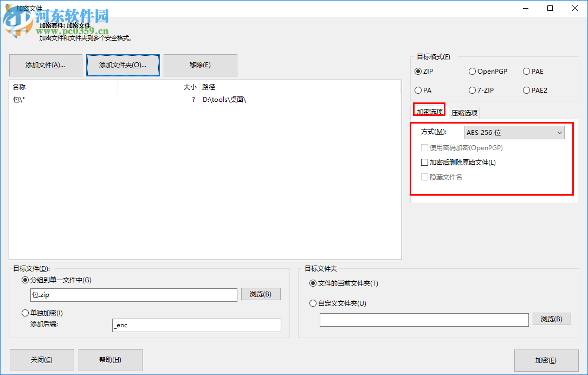Select 自定义文件夹 destination option

click(313, 303)
